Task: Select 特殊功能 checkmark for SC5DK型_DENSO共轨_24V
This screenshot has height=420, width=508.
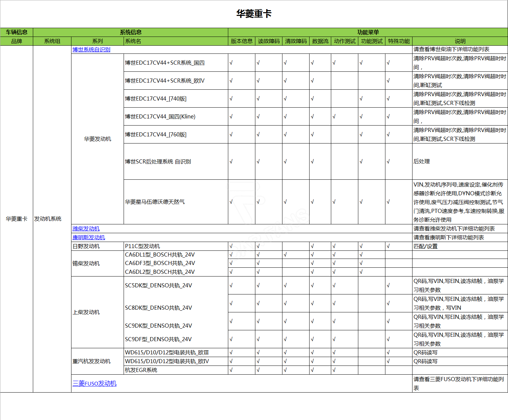Action: (x=388, y=285)
